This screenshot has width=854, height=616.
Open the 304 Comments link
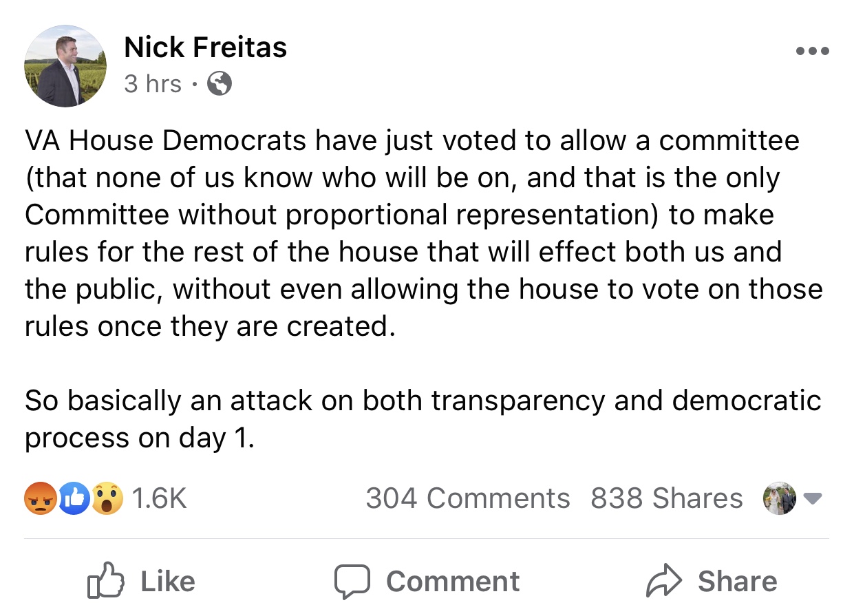click(x=467, y=498)
